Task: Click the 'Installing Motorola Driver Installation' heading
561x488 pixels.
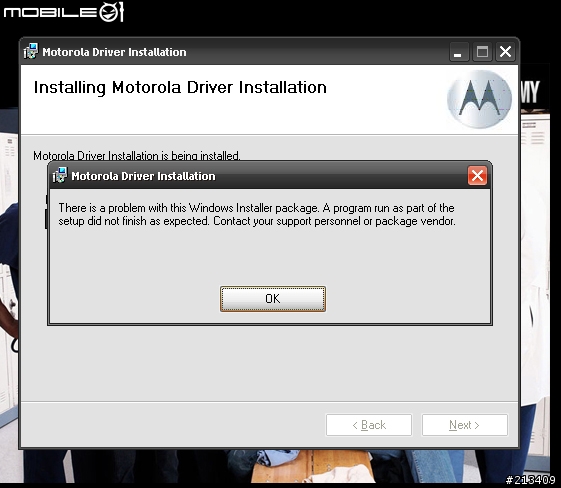Action: click(x=180, y=88)
